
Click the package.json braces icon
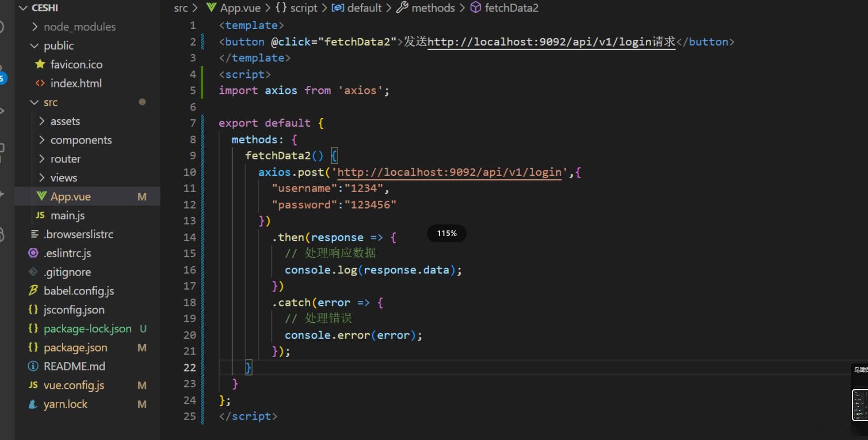[x=33, y=347]
